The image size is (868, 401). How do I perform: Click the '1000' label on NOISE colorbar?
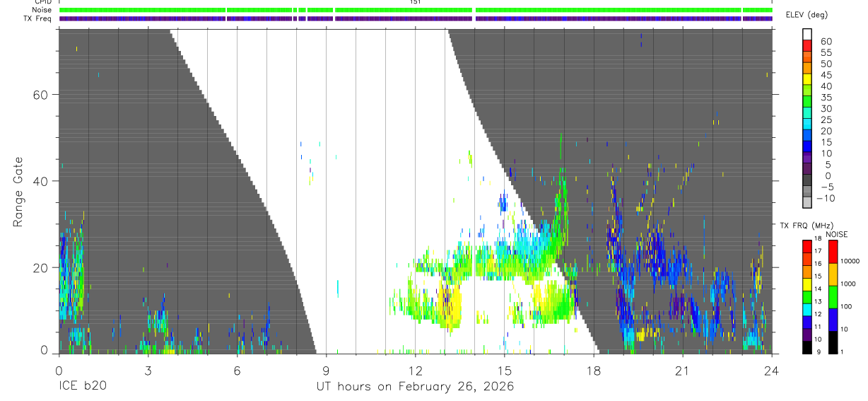(848, 284)
